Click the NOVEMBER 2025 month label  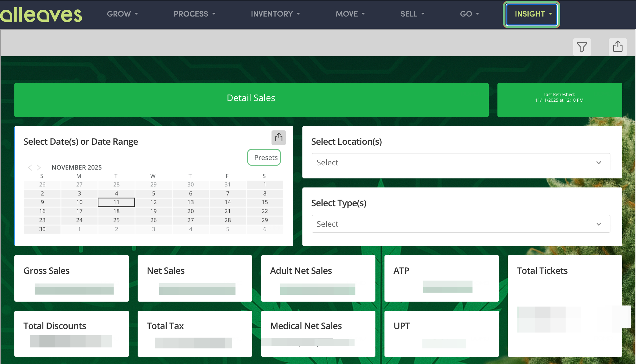pyautogui.click(x=77, y=167)
